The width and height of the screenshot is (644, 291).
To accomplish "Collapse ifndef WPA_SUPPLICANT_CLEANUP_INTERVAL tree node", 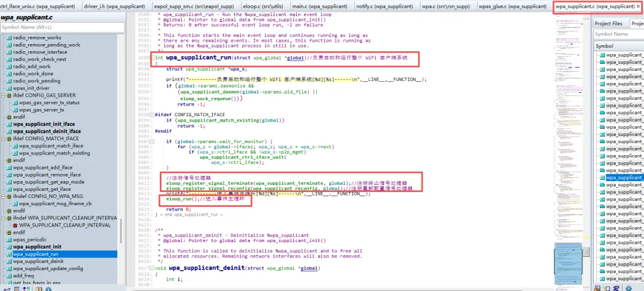I will [x=4, y=218].
